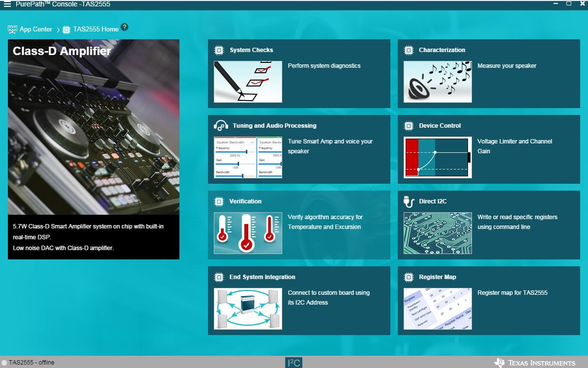Go to App Center breadcrumb link
588x368 pixels.
point(35,29)
